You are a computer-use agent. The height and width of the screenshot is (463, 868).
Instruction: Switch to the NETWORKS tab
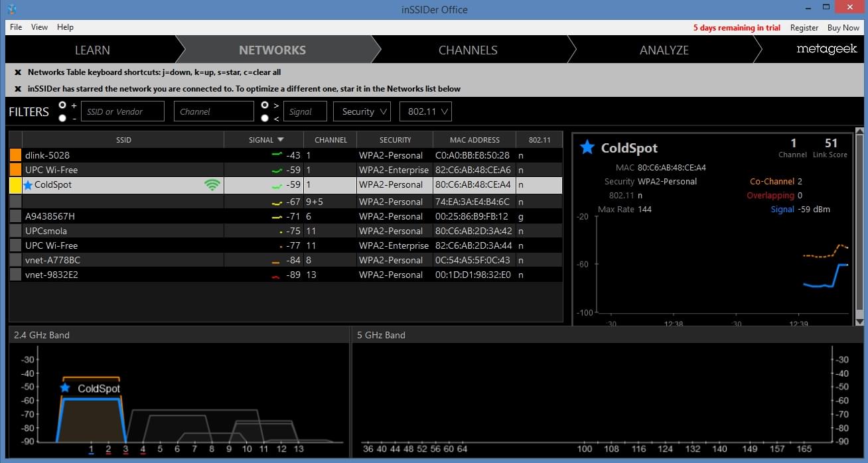(x=273, y=50)
